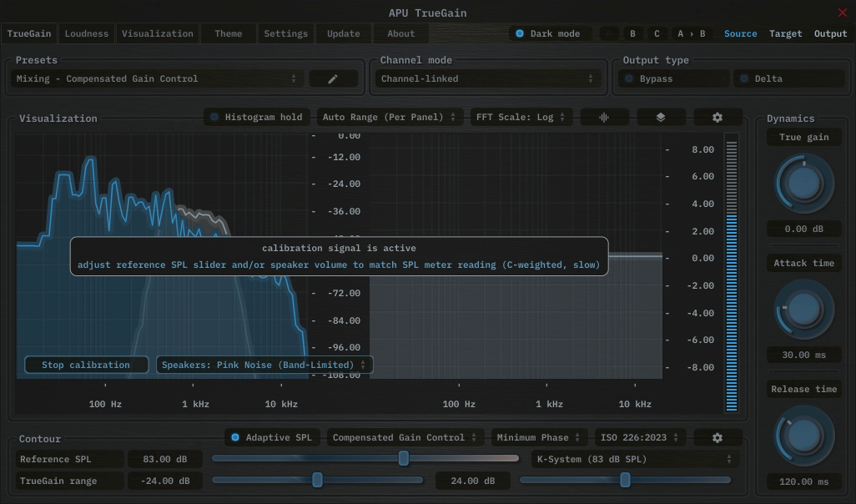Click the Release time knob
The width and height of the screenshot is (856, 504).
804,436
